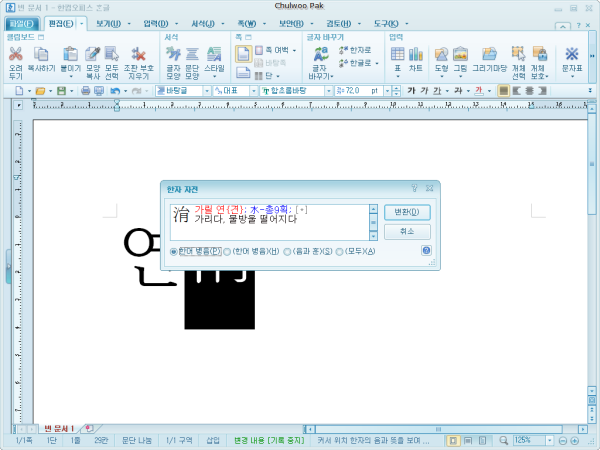Image resolution: width=600 pixels, height=450 pixels.
Task: Open the Style (스타일) gallery icon
Action: tap(214, 54)
